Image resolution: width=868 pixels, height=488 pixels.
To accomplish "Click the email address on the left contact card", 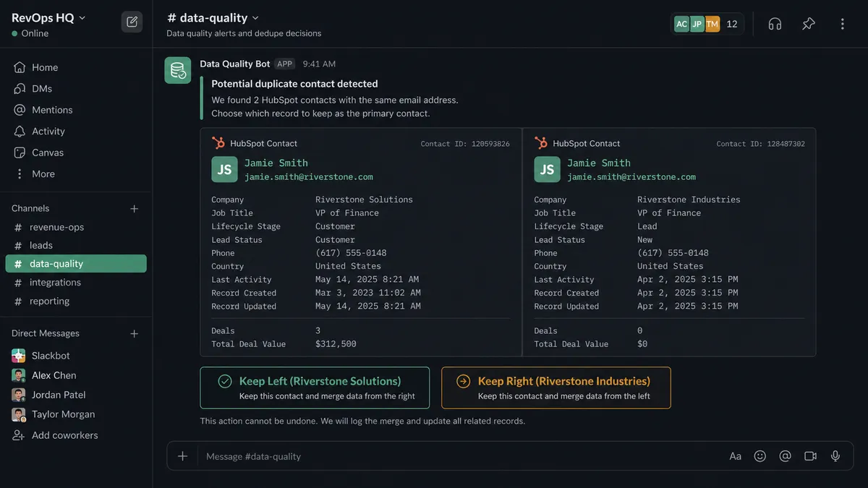I will 309,176.
